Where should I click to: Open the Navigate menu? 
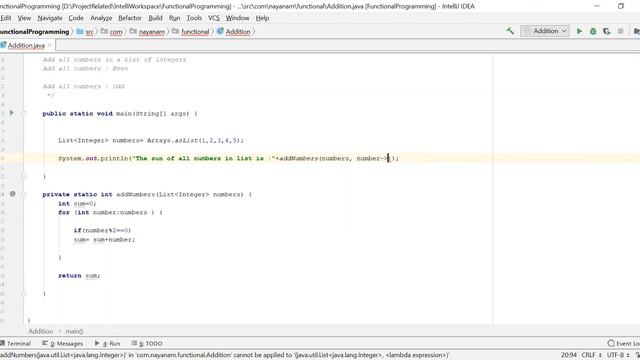point(50,18)
